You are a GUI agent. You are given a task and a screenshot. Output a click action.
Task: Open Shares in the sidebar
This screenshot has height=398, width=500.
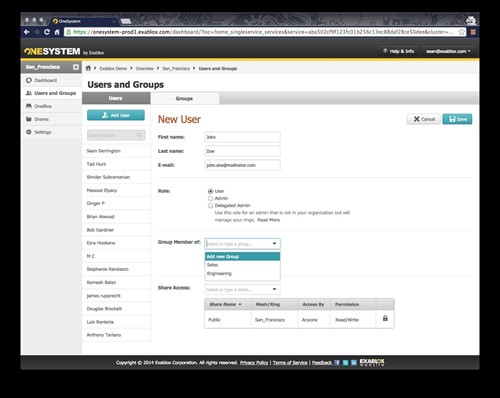(51, 119)
